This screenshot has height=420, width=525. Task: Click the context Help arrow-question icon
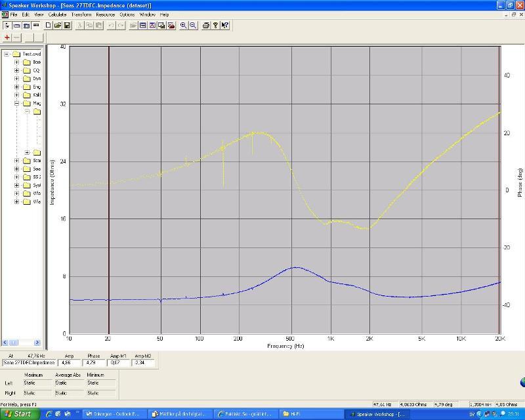pos(225,26)
